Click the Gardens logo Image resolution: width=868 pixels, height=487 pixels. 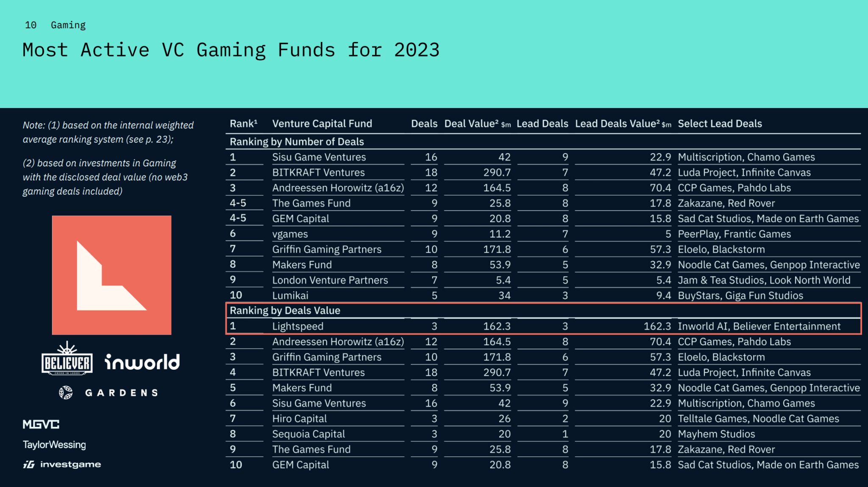click(x=108, y=393)
